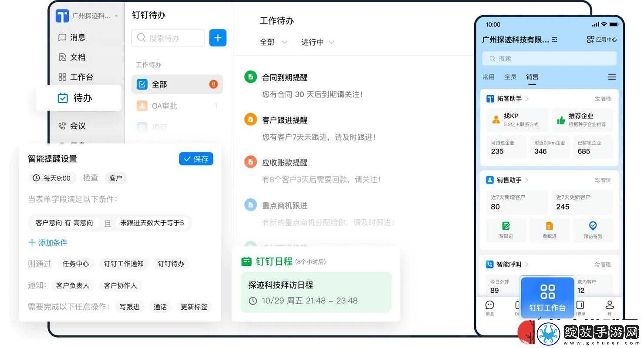
Task: Tap the orange 看跟进 icon on the phone
Action: point(550,226)
